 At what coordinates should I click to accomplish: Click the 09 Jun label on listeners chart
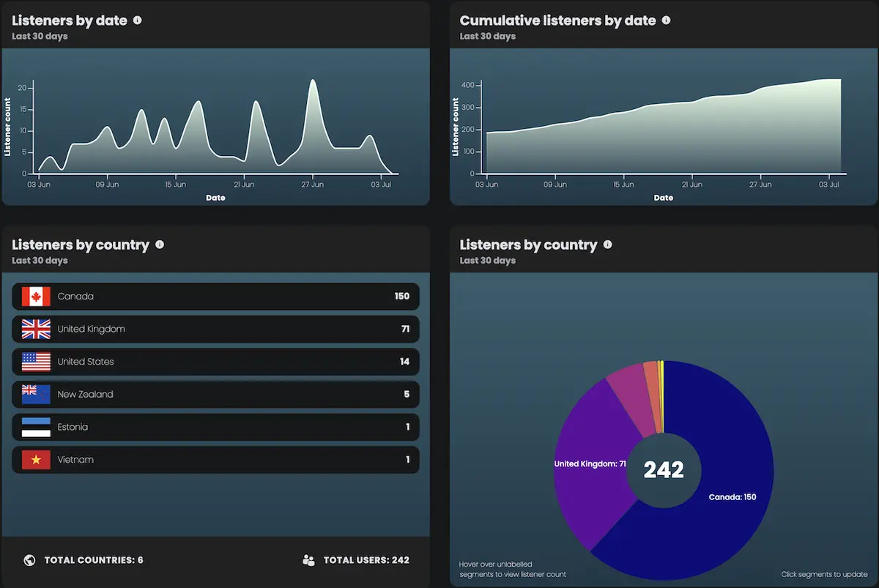point(108,185)
